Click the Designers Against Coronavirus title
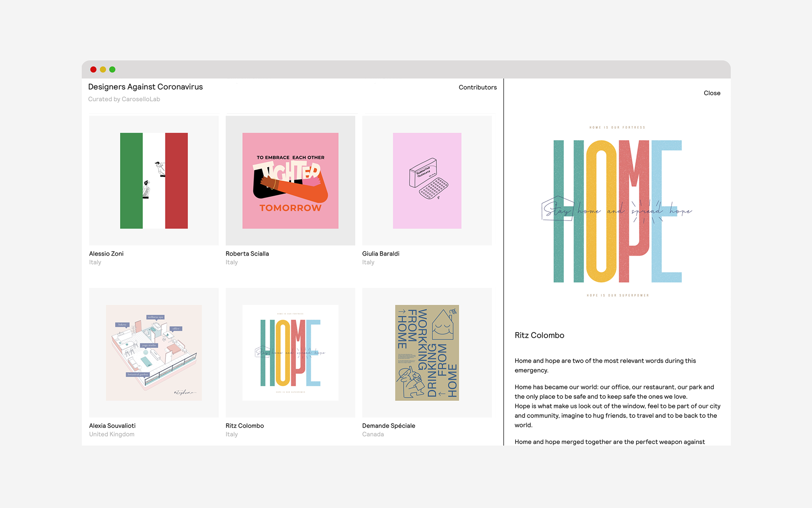 click(x=145, y=87)
